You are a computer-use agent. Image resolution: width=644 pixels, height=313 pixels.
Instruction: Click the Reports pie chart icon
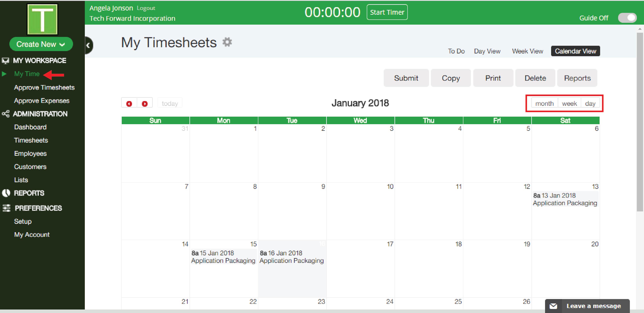tap(6, 193)
